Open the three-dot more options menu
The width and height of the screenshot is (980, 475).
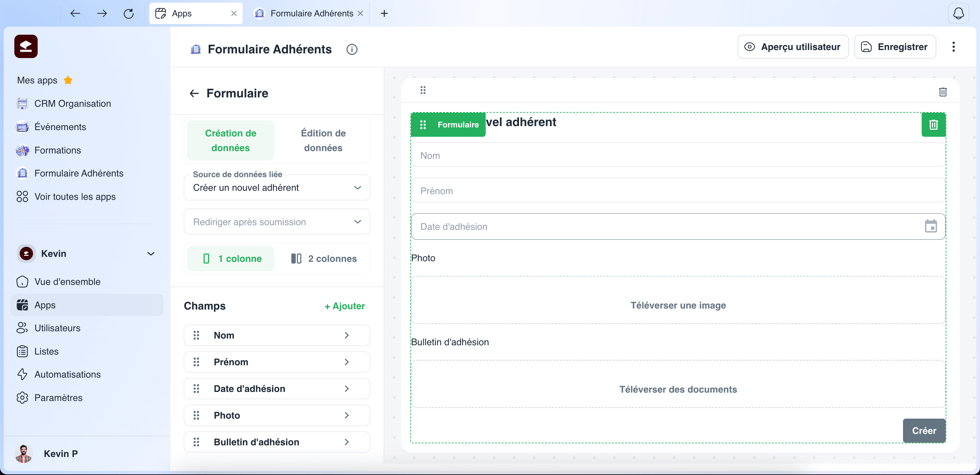tap(953, 47)
